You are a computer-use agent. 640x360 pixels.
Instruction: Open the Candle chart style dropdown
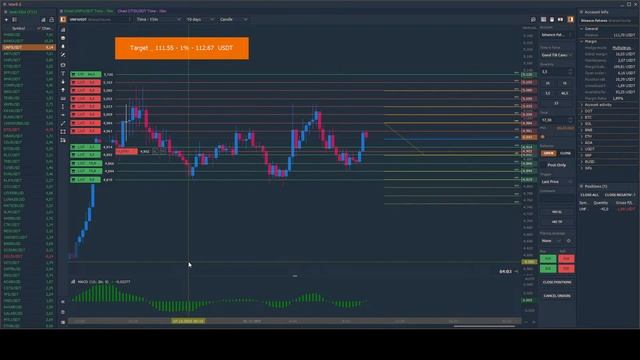233,19
